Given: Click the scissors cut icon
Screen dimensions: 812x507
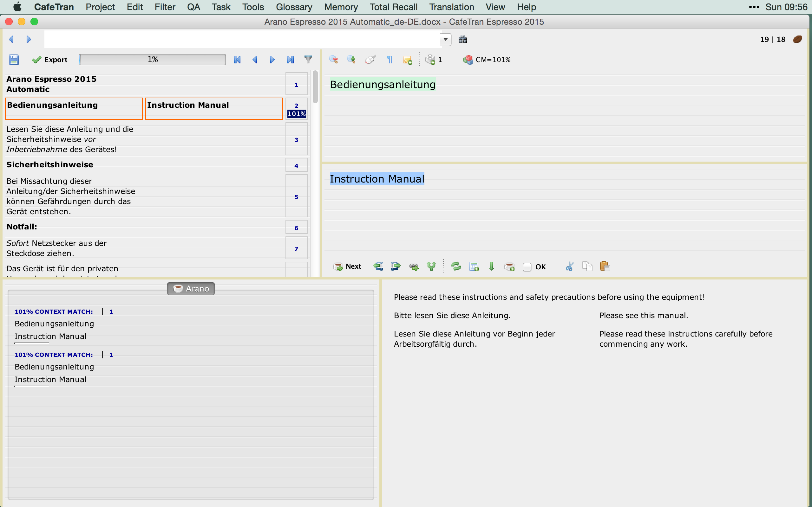Looking at the screenshot, I should pos(569,266).
